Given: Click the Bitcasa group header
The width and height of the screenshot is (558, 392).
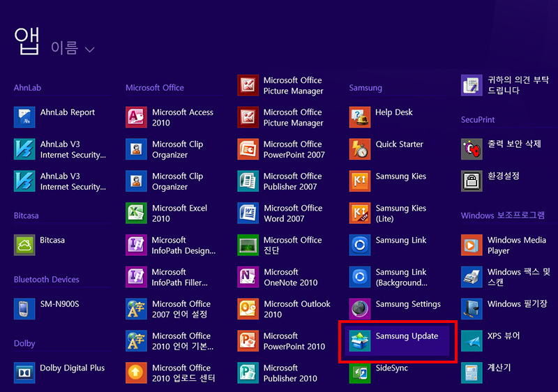Looking at the screenshot, I should pyautogui.click(x=27, y=216).
